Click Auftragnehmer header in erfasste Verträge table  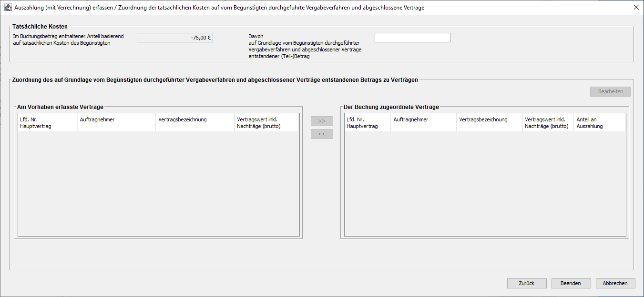116,123
